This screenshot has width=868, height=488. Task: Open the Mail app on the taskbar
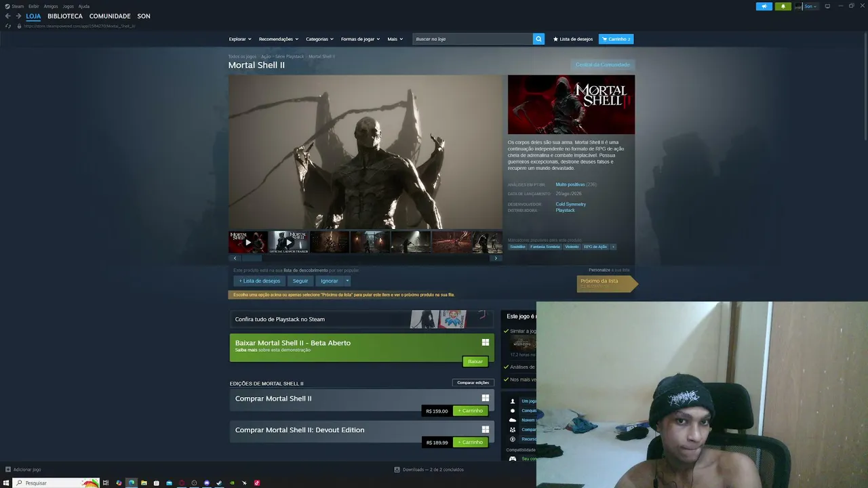169,483
